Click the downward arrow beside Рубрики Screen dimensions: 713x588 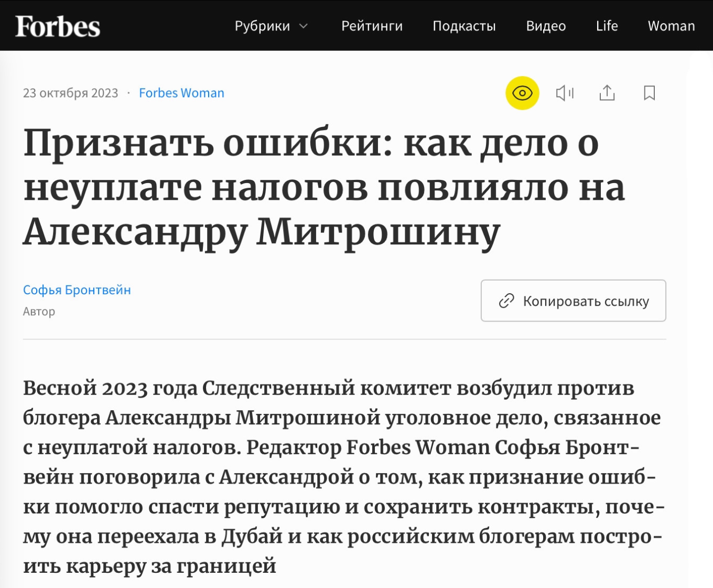303,26
